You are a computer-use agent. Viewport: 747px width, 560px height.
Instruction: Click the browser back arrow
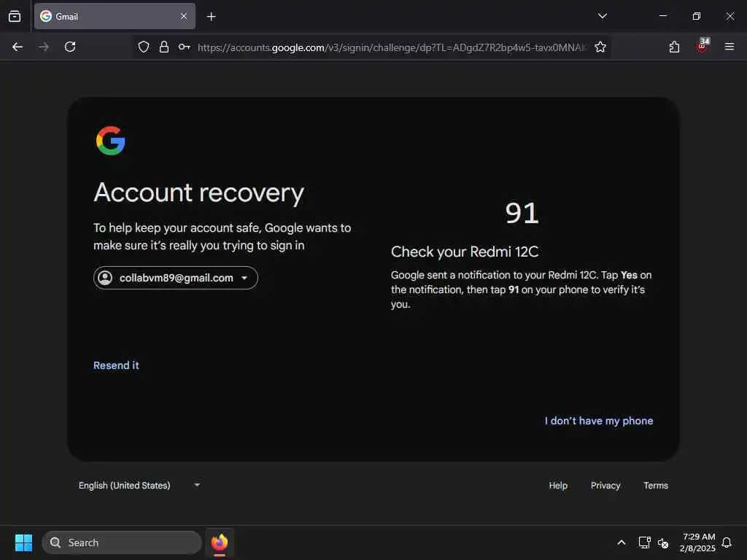18,47
